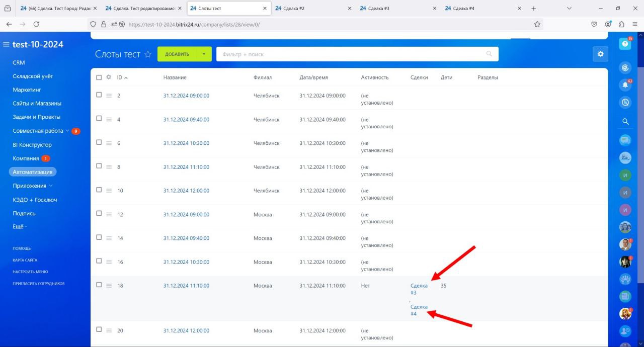Select the checkbox for row ID 2

[99, 95]
